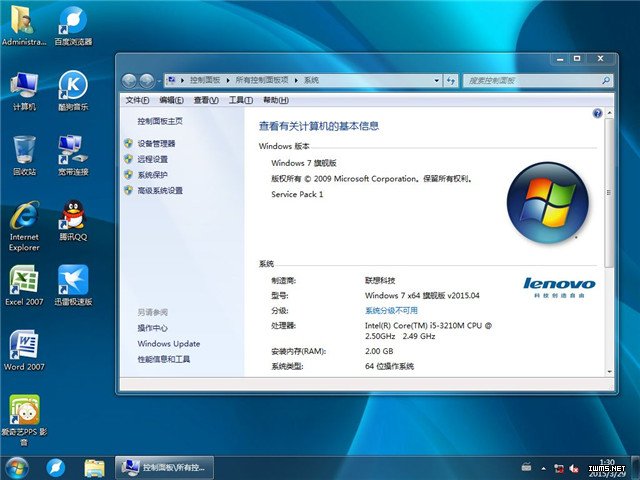The image size is (640, 480).
Task: Click the vertical scrollbar thumb
Action: (x=609, y=193)
